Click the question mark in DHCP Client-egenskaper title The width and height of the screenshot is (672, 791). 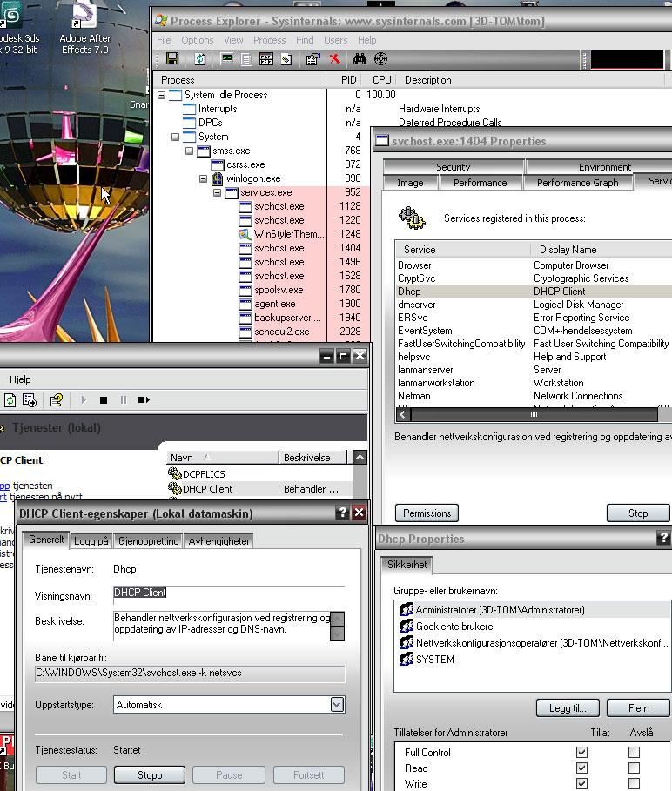(x=343, y=513)
